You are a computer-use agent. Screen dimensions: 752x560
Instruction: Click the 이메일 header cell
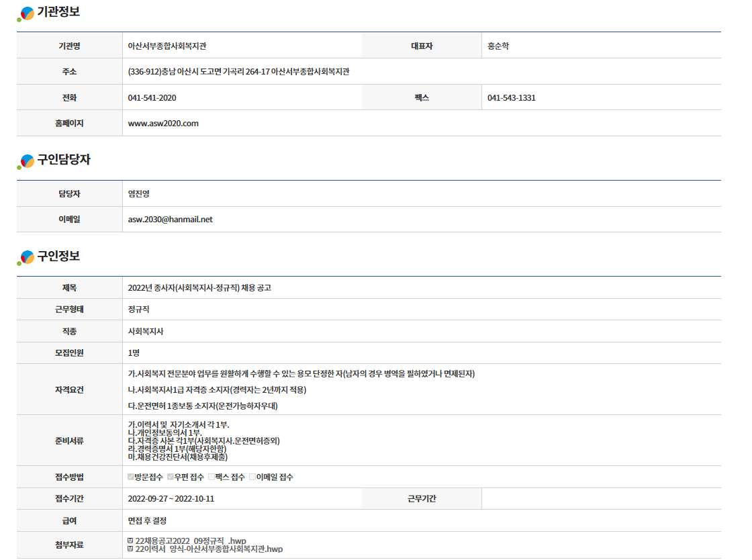click(70, 219)
